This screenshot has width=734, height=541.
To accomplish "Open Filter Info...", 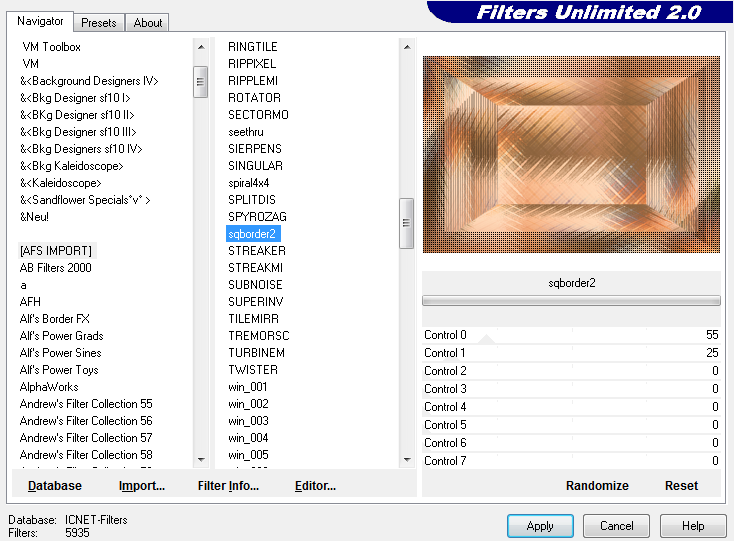I will pyautogui.click(x=228, y=486).
